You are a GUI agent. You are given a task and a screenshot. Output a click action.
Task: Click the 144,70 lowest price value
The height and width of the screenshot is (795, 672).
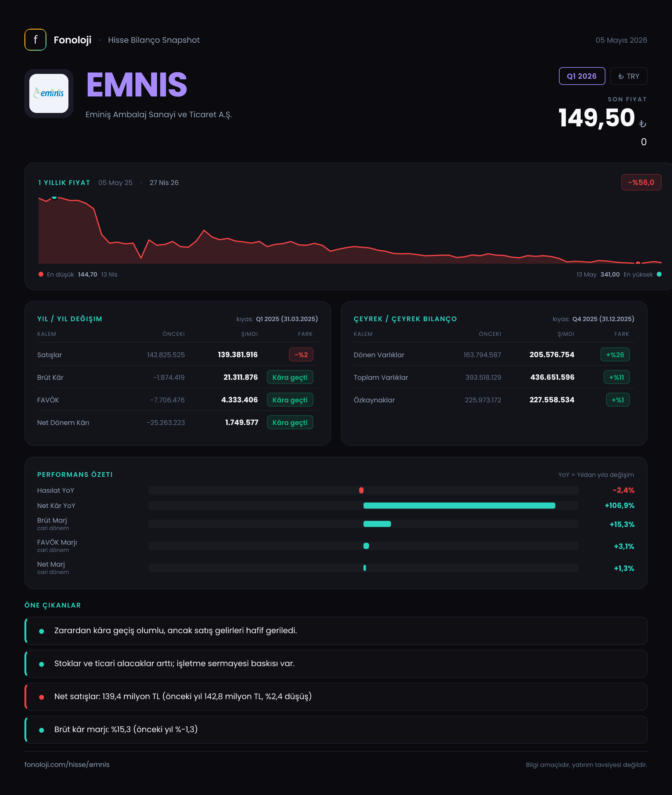[x=88, y=274]
